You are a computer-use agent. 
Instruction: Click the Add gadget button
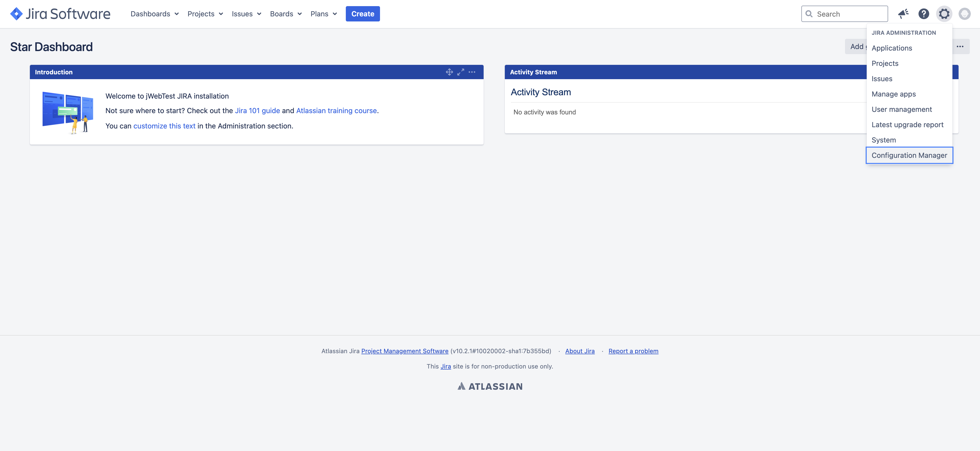click(x=856, y=46)
